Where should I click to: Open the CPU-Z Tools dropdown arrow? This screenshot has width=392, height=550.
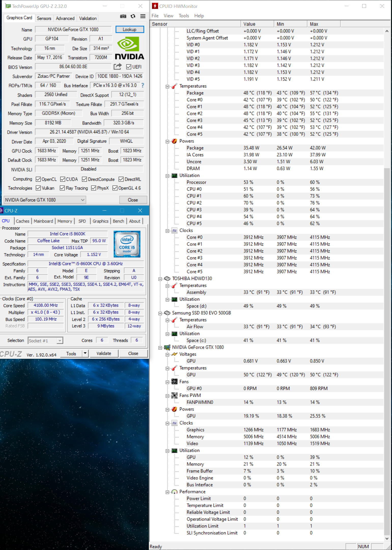pos(85,353)
